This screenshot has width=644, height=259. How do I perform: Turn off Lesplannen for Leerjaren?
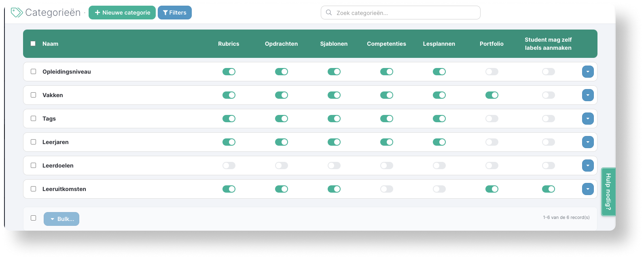(x=439, y=142)
